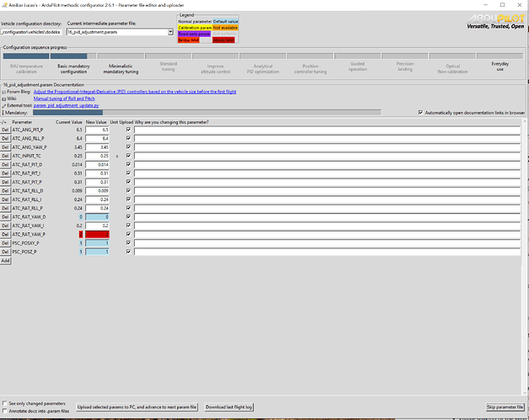Open the intermediate parameter file dropdown
The width and height of the screenshot is (529, 420).
coord(171,32)
